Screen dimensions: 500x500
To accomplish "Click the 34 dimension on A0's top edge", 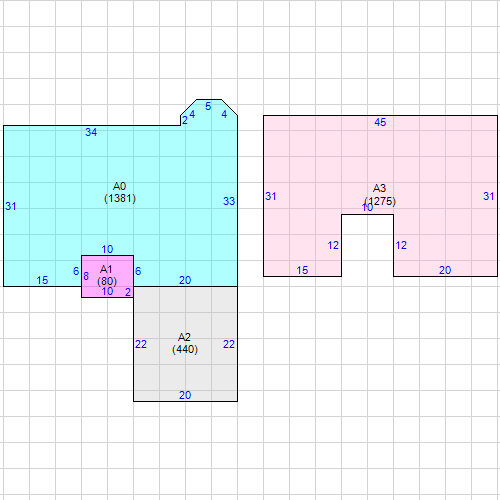I will (91, 132).
